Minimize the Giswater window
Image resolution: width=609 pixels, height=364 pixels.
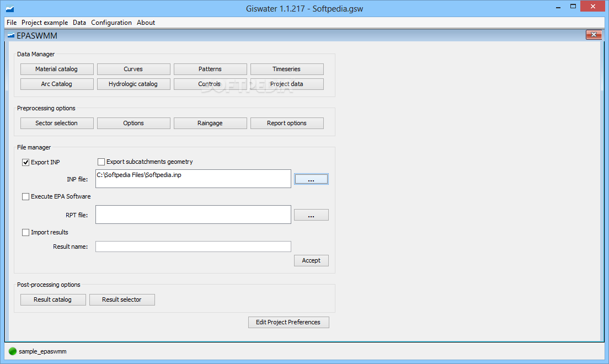[558, 7]
